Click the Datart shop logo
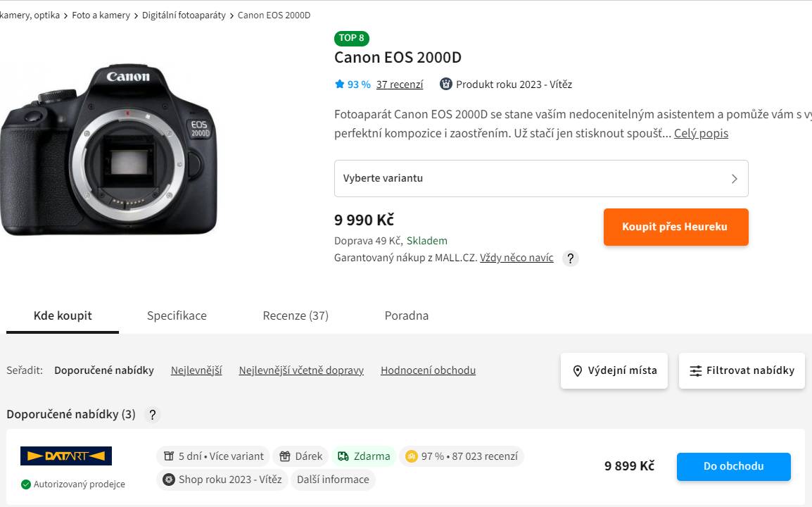 click(66, 456)
